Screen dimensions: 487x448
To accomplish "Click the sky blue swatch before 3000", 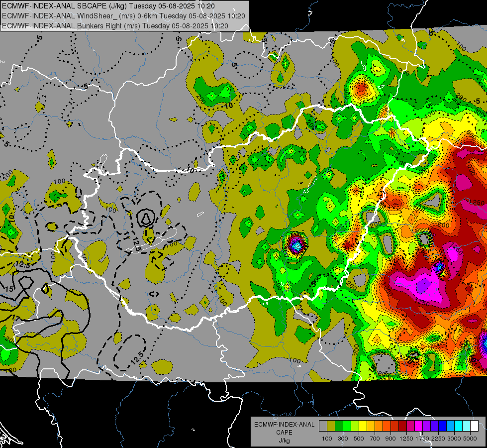I will coord(451,426).
